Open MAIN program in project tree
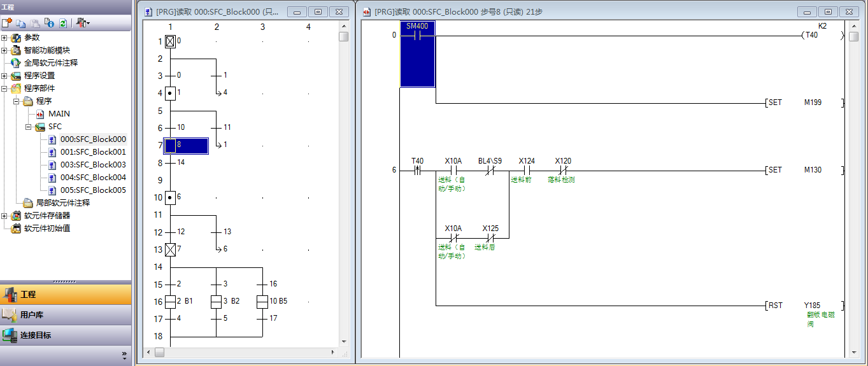The image size is (868, 366). click(x=59, y=114)
